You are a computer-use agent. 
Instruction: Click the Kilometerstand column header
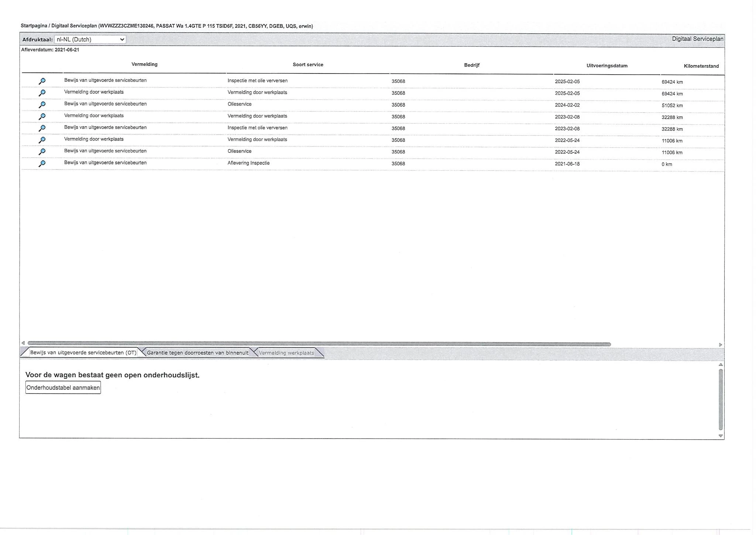coord(701,66)
